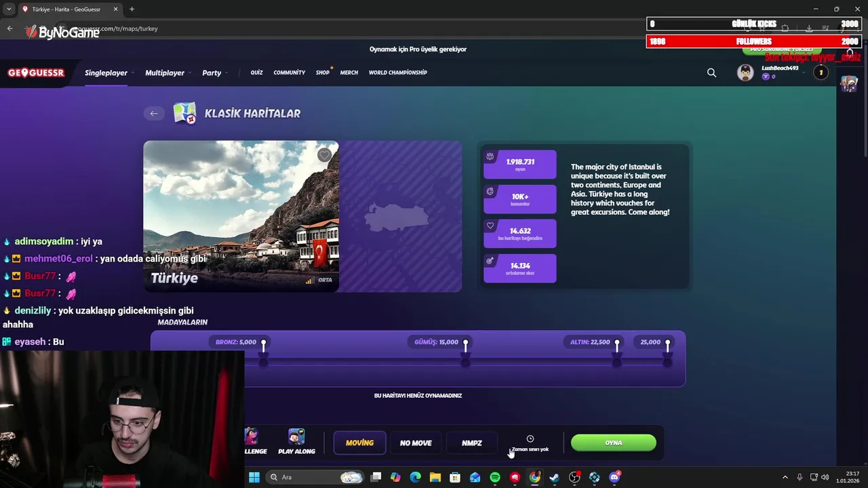Click the purple coin balance icon

[x=766, y=77]
